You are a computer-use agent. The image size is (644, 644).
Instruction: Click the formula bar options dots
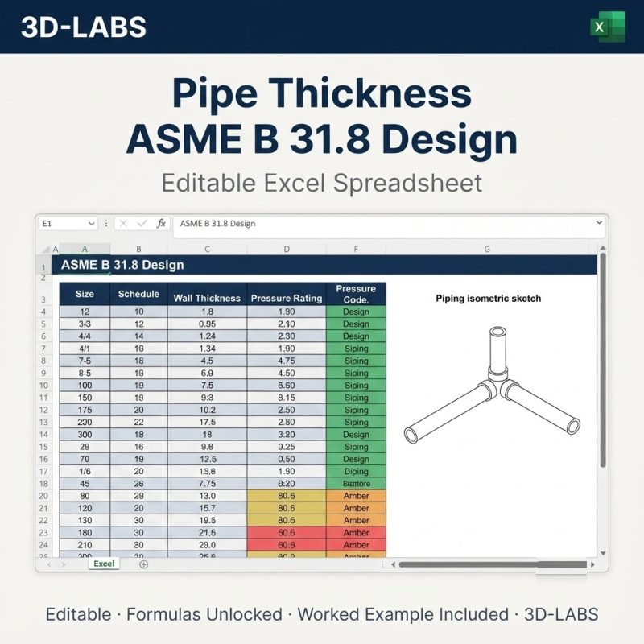click(106, 224)
